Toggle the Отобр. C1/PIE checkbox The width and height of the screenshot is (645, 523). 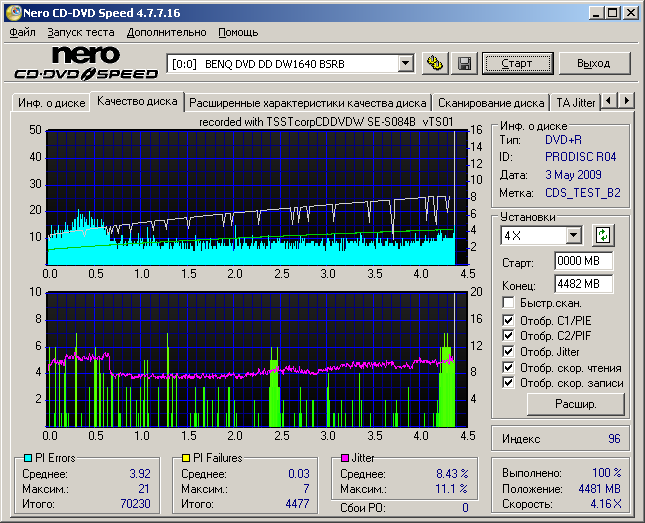click(x=509, y=319)
